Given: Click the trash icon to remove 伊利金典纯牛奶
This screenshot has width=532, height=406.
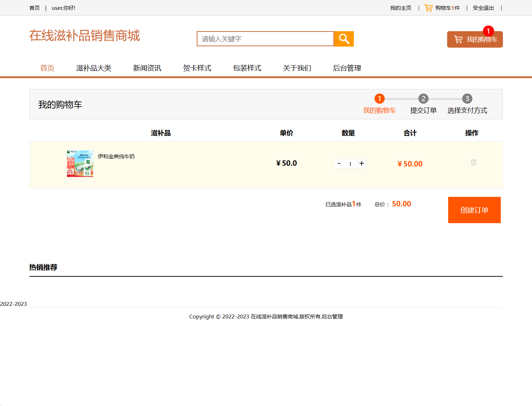Looking at the screenshot, I should (x=473, y=162).
